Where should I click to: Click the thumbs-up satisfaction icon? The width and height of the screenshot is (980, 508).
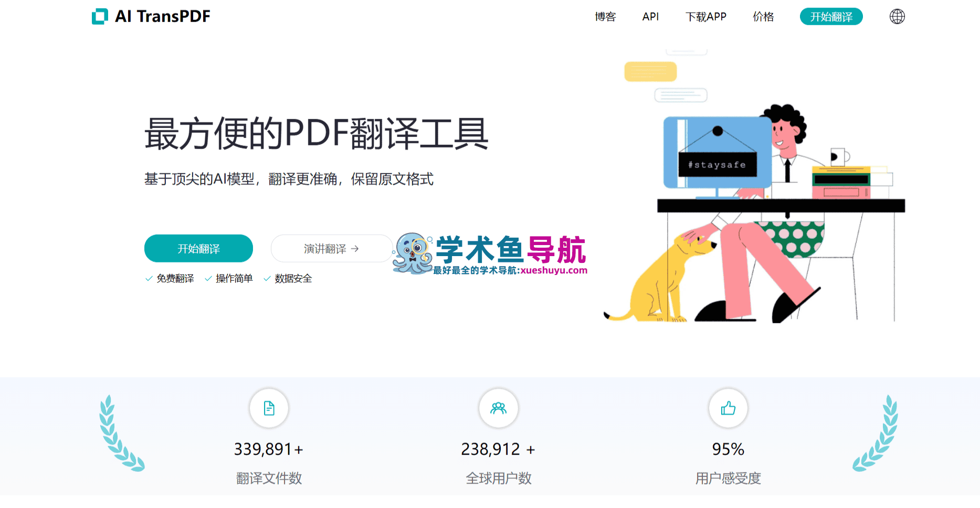tap(728, 408)
